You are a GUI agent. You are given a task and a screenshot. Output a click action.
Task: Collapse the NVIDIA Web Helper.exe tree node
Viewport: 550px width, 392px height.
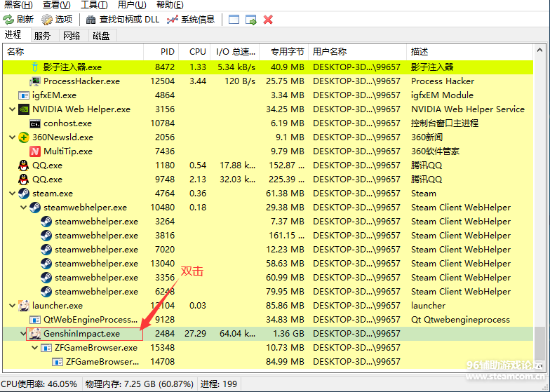pos(13,109)
